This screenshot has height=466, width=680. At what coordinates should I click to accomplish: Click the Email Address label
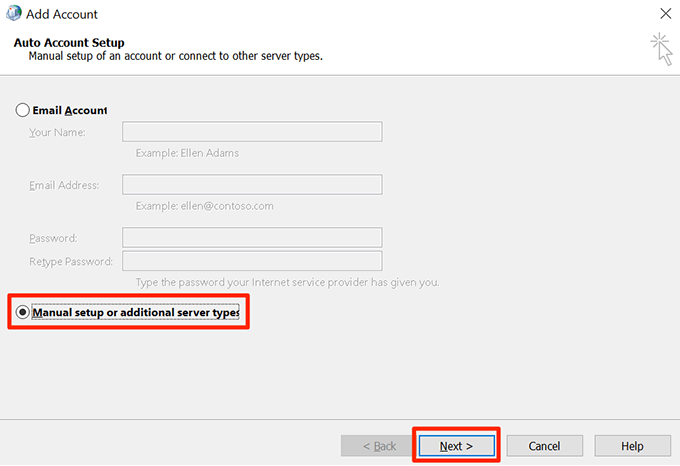click(x=64, y=185)
